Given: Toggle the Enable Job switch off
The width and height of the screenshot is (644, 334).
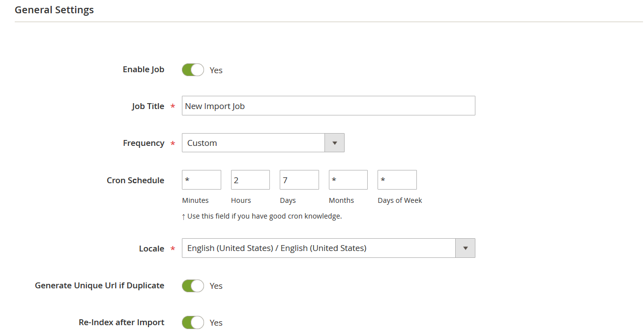Looking at the screenshot, I should pyautogui.click(x=192, y=69).
